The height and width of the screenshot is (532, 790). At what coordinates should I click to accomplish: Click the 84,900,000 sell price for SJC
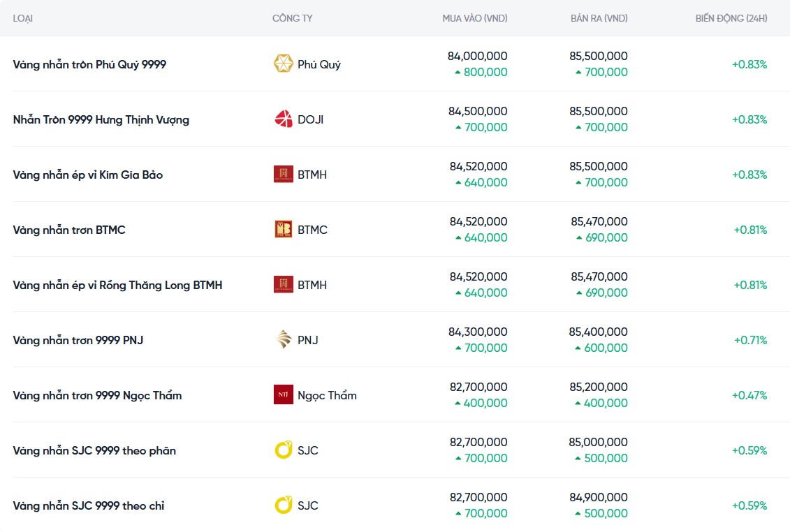pos(599,498)
